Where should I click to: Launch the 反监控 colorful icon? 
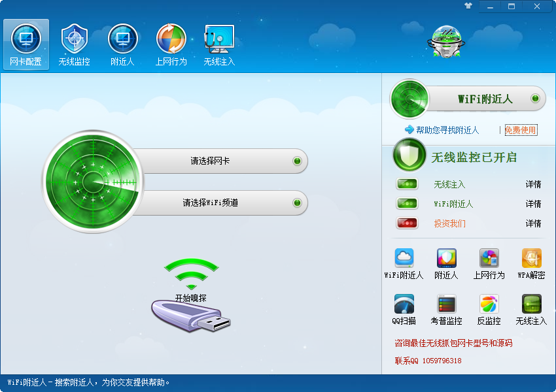pyautogui.click(x=489, y=304)
